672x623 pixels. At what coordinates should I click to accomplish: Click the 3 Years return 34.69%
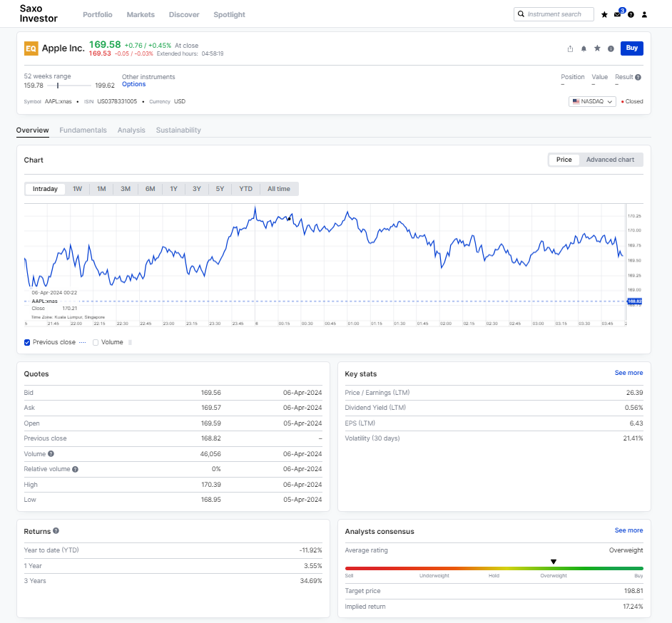[311, 581]
